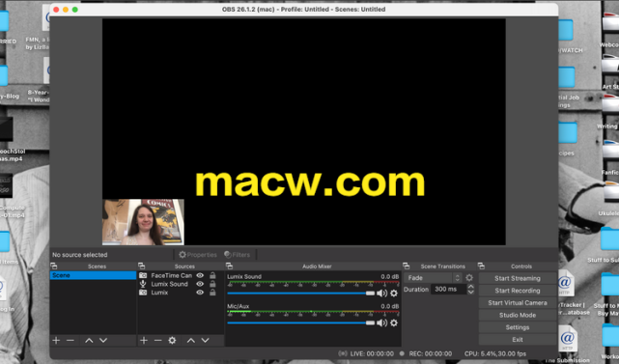The image size is (619, 364).
Task: Remove selected scene with minus icon
Action: [x=70, y=340]
